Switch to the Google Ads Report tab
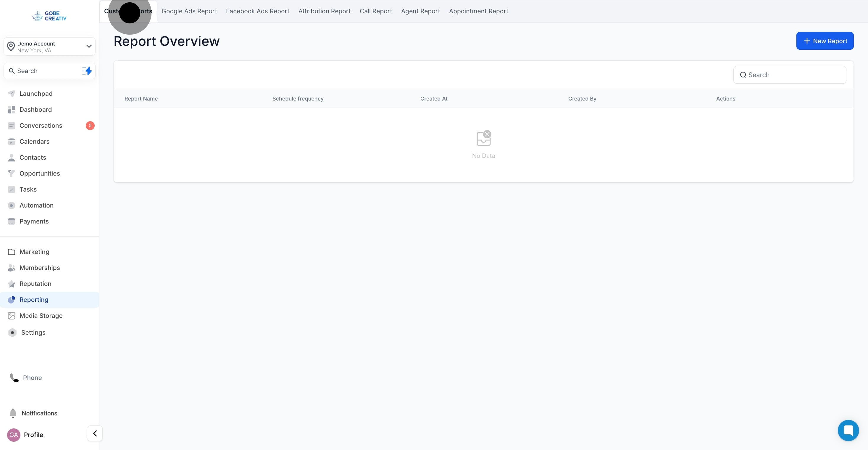Image resolution: width=868 pixels, height=450 pixels. [x=189, y=11]
